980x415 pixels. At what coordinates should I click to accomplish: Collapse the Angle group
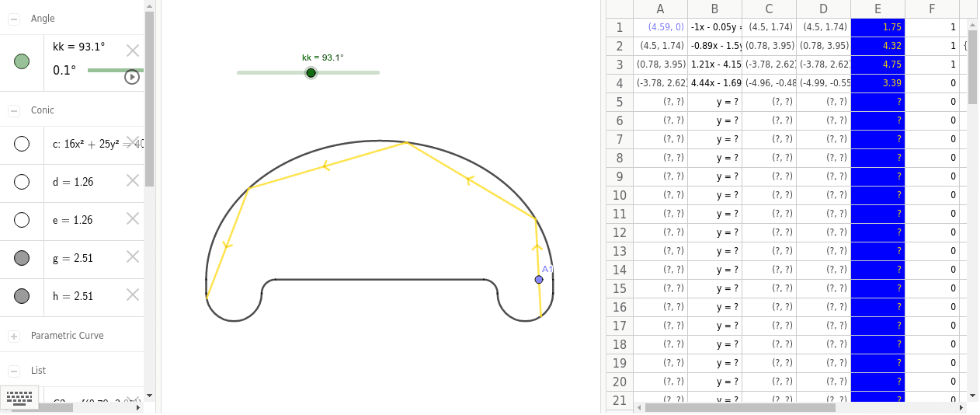(x=14, y=19)
